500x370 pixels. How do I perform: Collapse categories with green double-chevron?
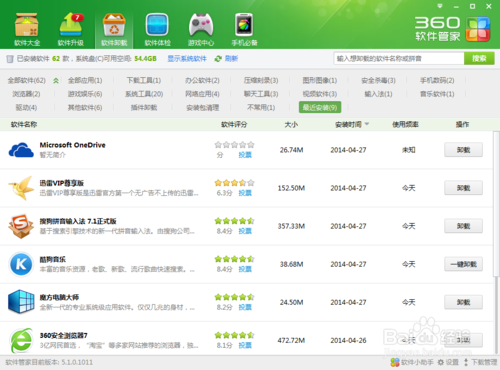(56, 81)
